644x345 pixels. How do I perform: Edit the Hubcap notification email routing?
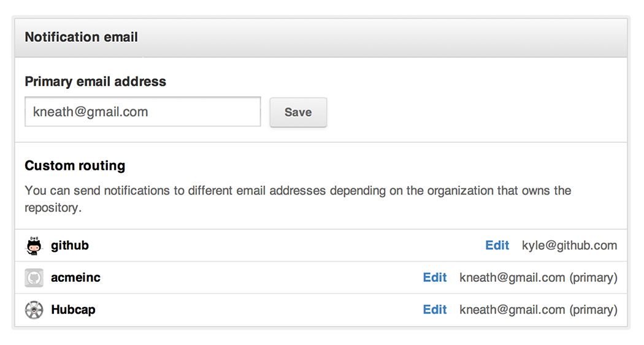tap(435, 309)
